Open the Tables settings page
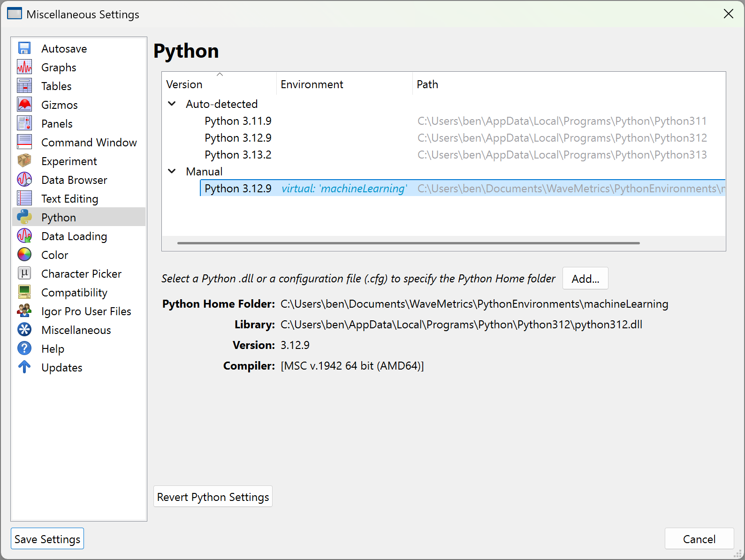 56,86
